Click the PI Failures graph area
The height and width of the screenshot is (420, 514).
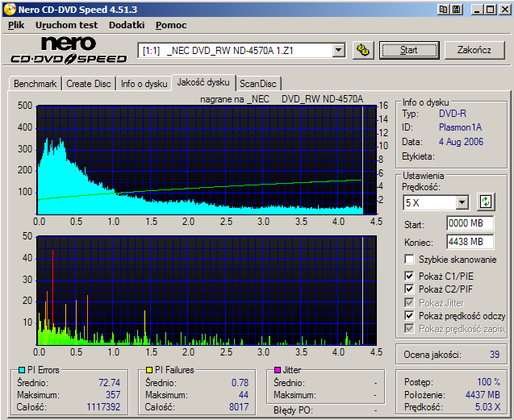pos(207,290)
